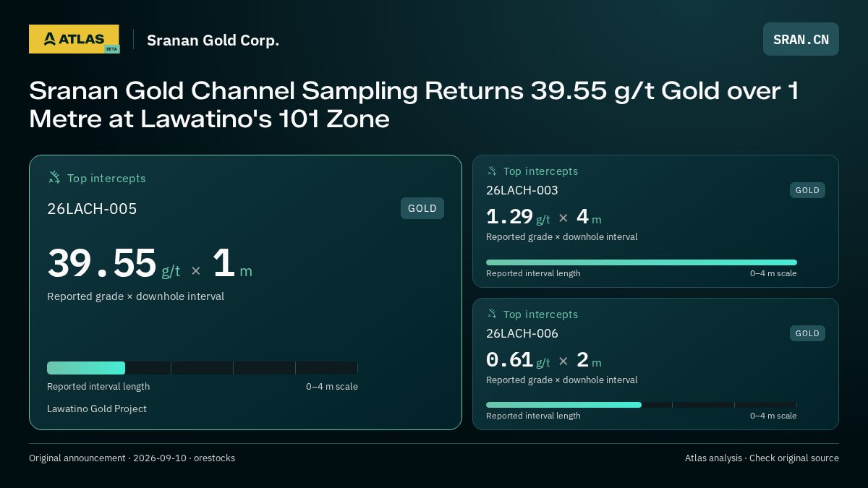This screenshot has width=868, height=488.
Task: Select the 26LACH-003 hole ID text
Action: click(522, 190)
